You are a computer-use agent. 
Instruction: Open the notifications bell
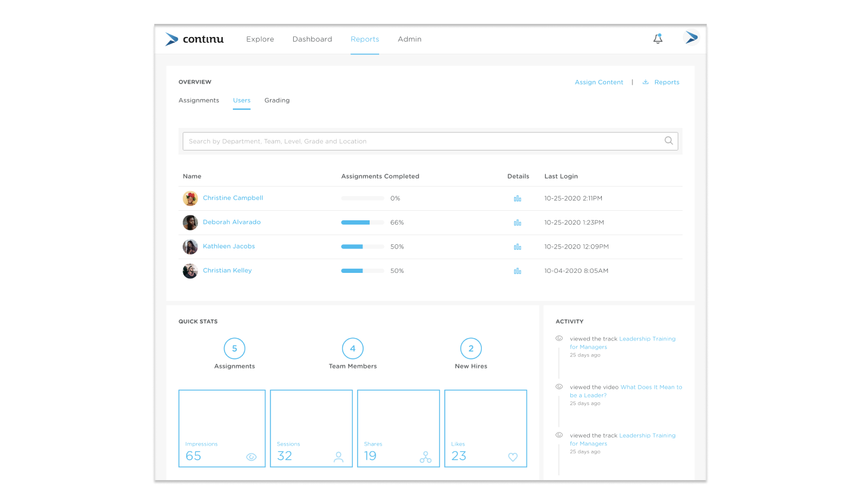tap(657, 38)
